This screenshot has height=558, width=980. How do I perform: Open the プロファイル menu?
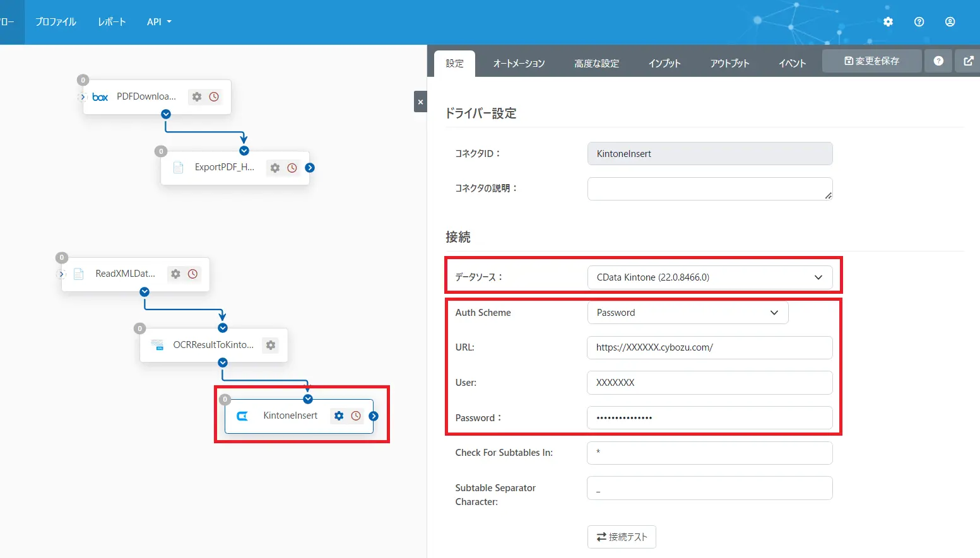pyautogui.click(x=56, y=21)
